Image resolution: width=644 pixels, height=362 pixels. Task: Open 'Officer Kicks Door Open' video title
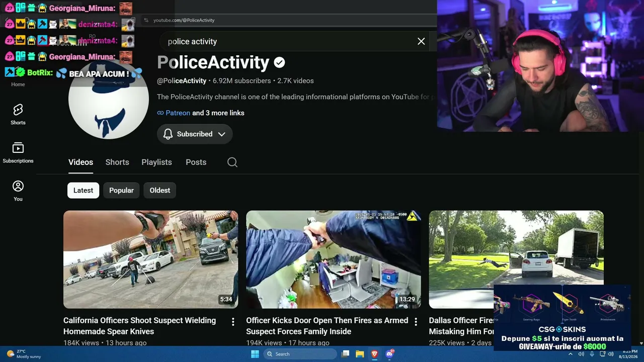tap(327, 326)
